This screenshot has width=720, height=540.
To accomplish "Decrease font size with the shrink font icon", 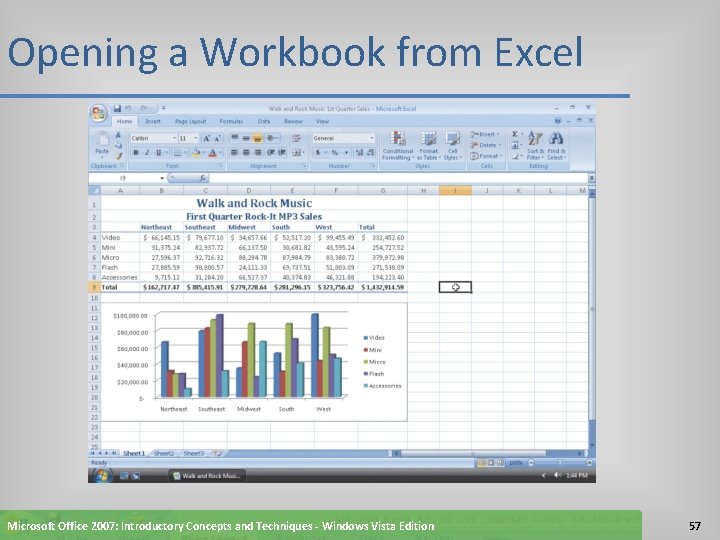I will pyautogui.click(x=217, y=138).
